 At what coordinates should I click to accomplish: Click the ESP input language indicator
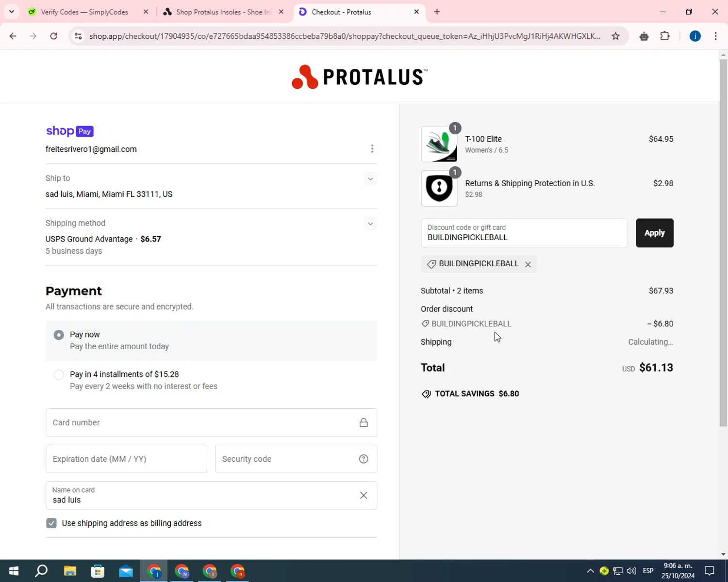pyautogui.click(x=648, y=571)
